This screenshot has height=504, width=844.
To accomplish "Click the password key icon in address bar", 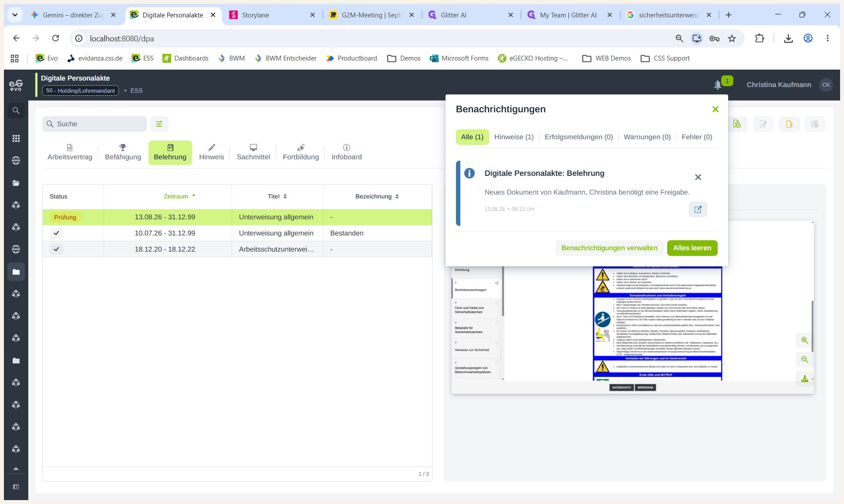I will (x=714, y=38).
